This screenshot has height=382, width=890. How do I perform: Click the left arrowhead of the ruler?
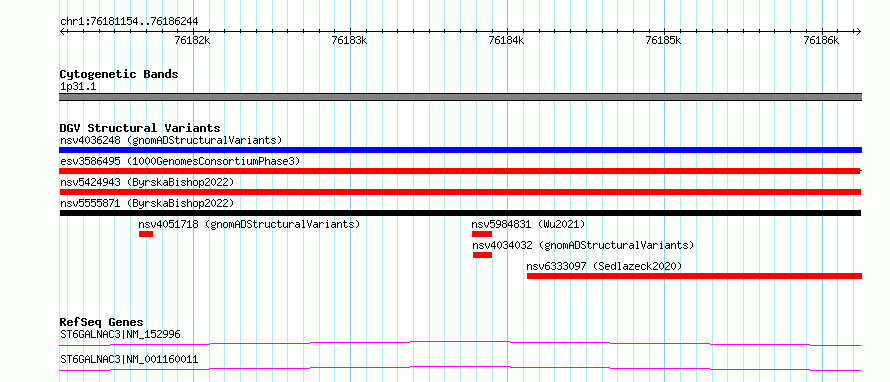point(62,31)
